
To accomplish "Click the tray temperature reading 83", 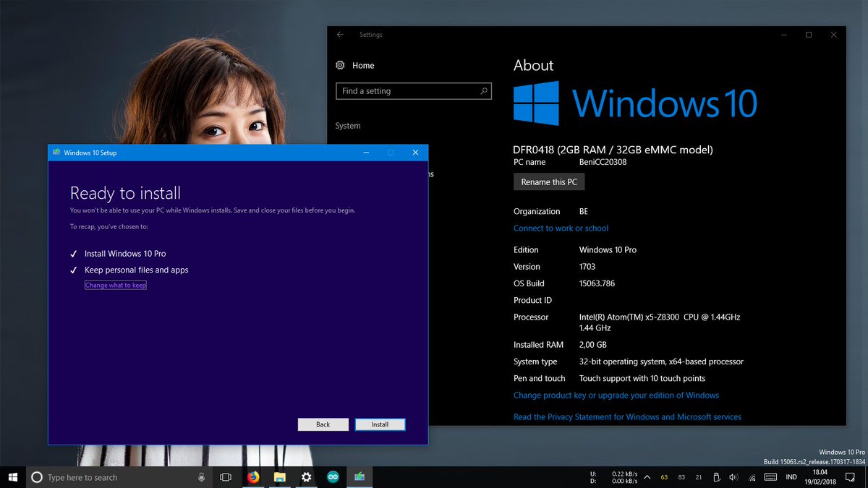I will (681, 477).
